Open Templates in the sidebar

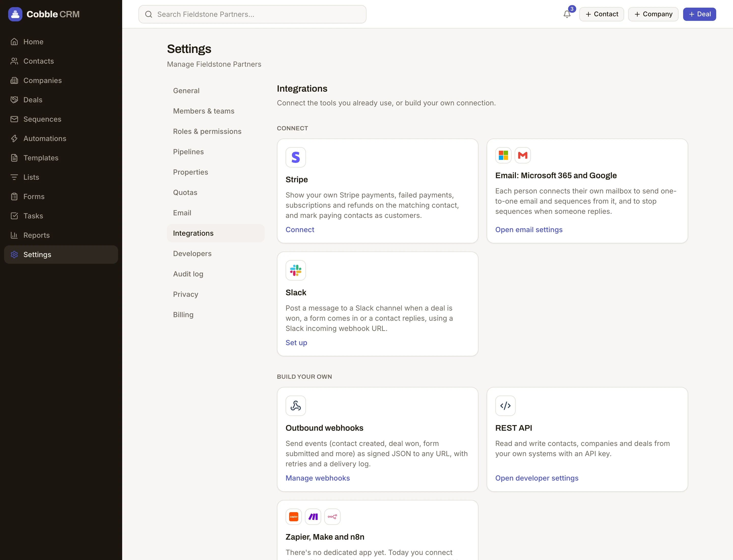coord(61,158)
